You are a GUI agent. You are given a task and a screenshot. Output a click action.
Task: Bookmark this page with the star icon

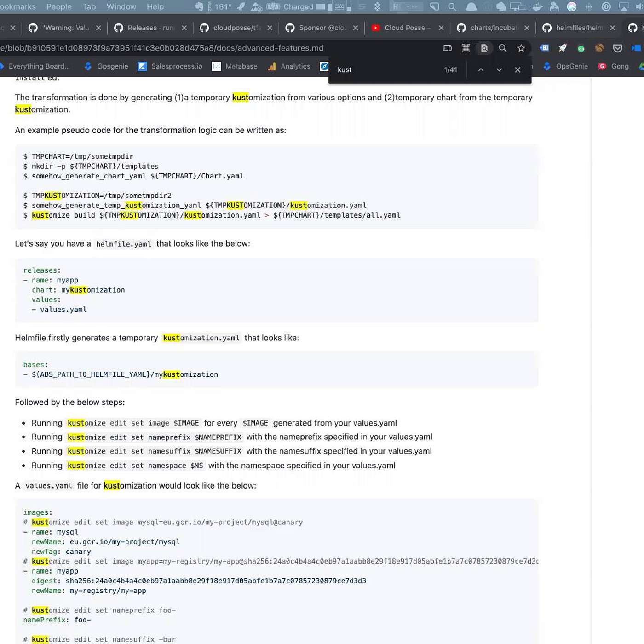pos(521,48)
